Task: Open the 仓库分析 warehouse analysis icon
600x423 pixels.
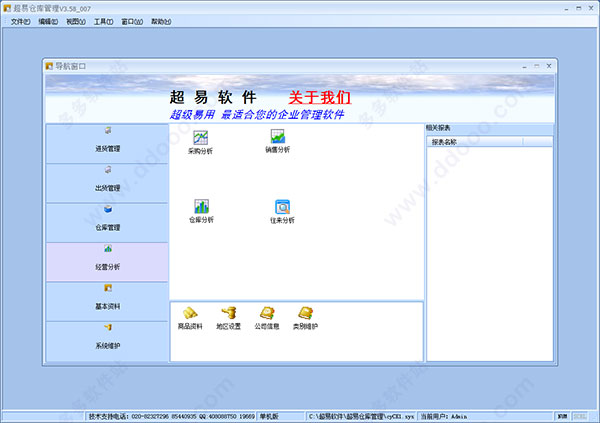Action: 201,211
